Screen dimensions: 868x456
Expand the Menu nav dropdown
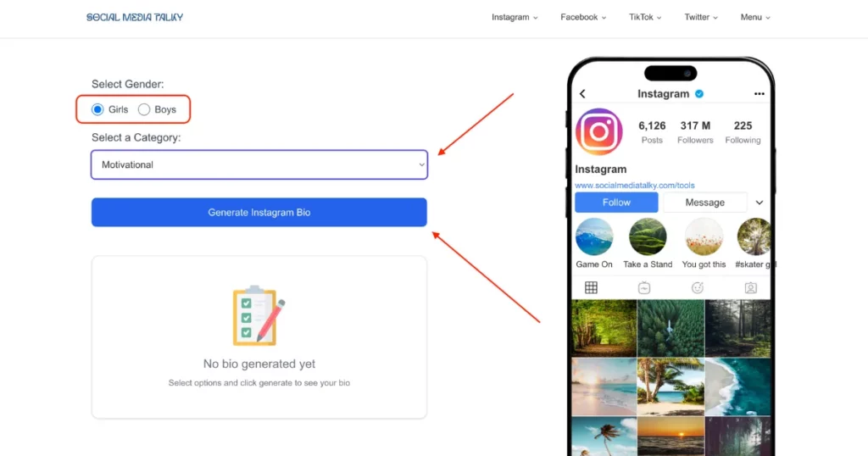(x=755, y=17)
